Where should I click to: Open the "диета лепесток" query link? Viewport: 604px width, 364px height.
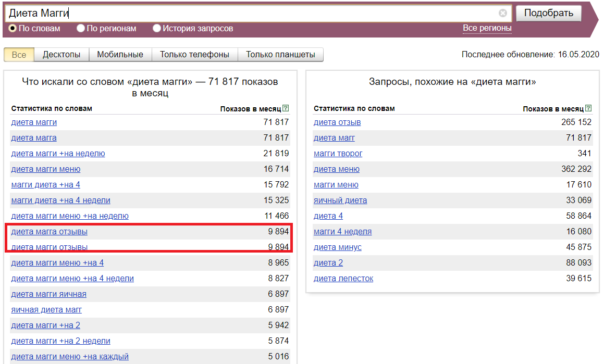pyautogui.click(x=342, y=278)
